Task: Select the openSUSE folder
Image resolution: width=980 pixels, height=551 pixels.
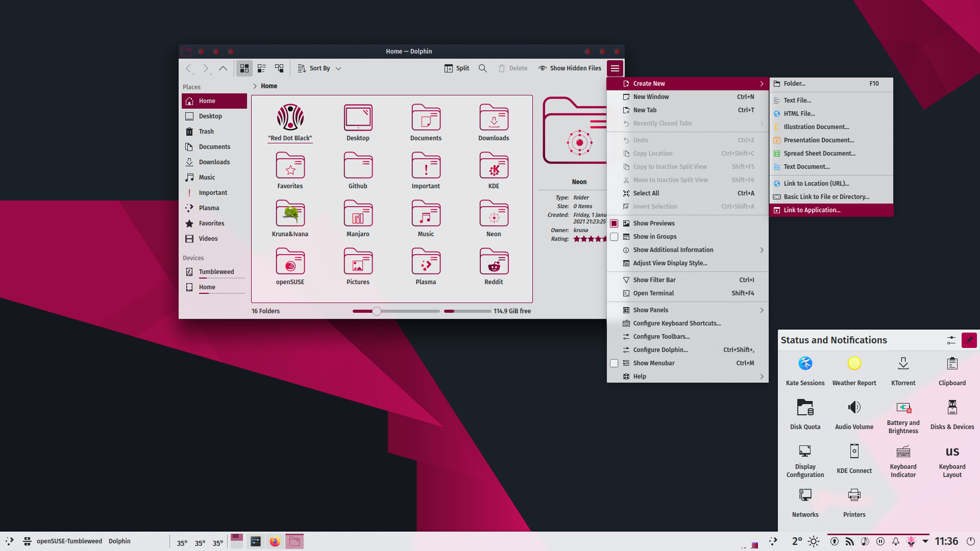Action: pos(290,266)
